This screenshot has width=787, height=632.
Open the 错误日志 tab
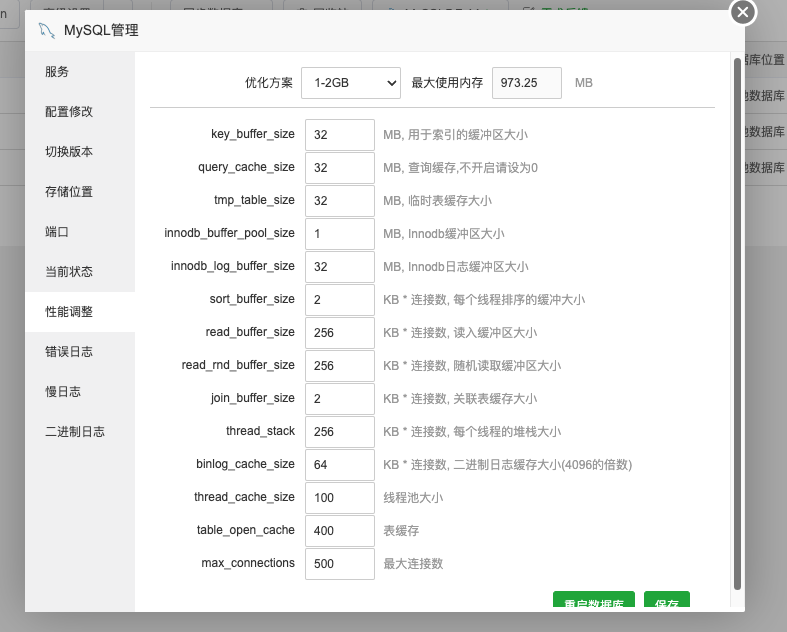[x=80, y=352]
